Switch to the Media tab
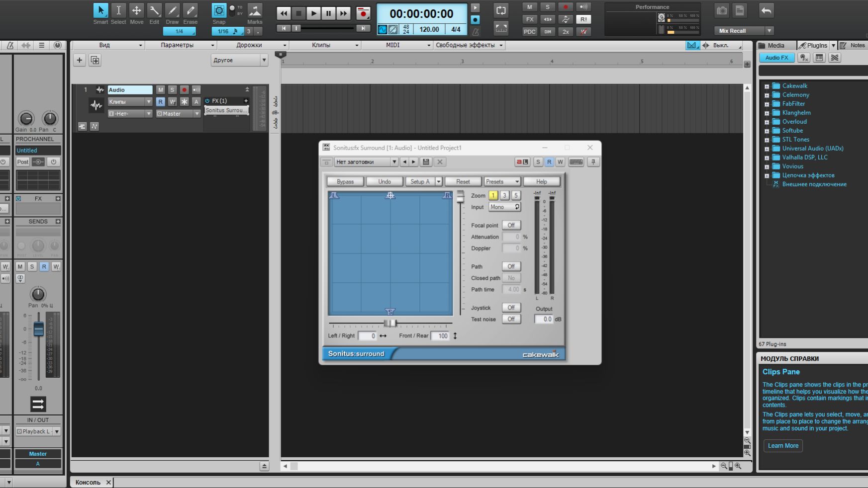This screenshot has height=488, width=868. (x=776, y=45)
